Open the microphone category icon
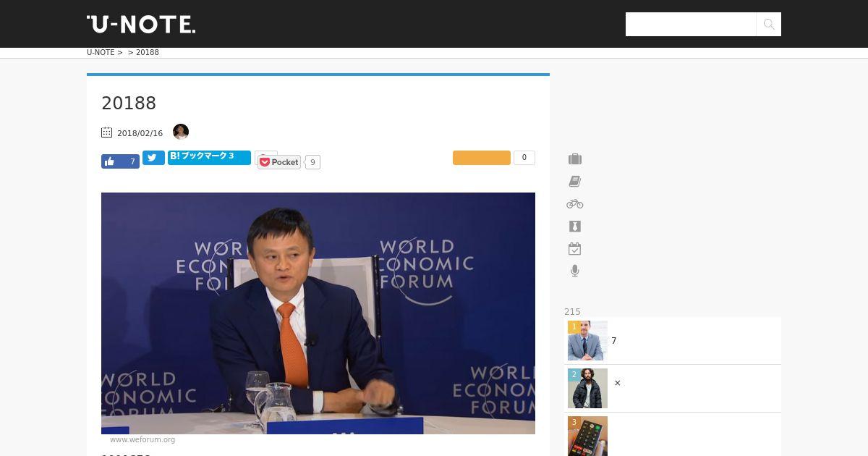Image resolution: width=868 pixels, height=456 pixels. (x=575, y=271)
